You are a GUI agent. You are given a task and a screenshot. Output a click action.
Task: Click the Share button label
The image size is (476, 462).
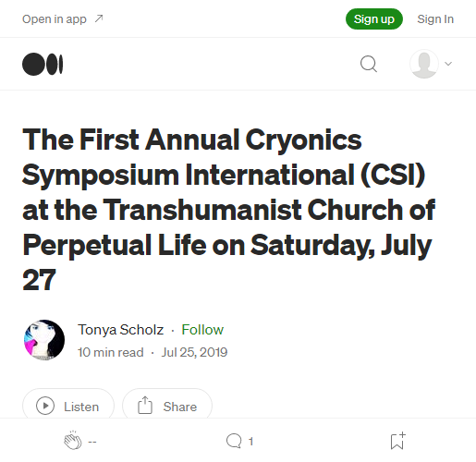pyautogui.click(x=180, y=407)
